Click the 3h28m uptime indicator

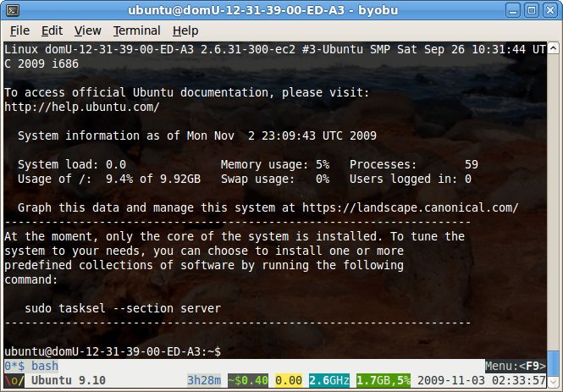pos(203,380)
